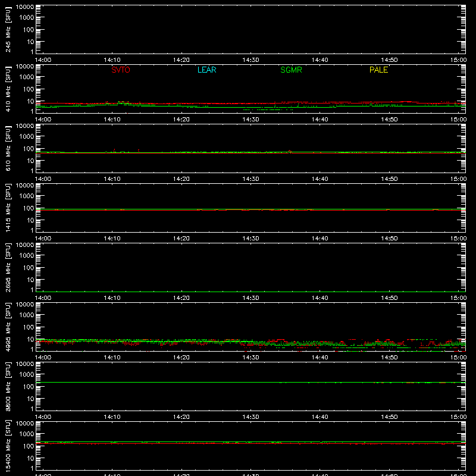The height and width of the screenshot is (476, 476).
Task: Click the 2695 MHz [SFU] axis title
Action: [8, 268]
